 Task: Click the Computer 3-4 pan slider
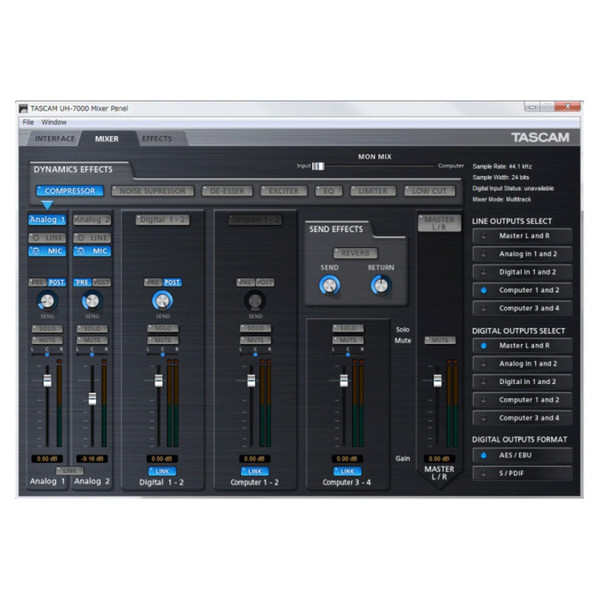(x=348, y=355)
